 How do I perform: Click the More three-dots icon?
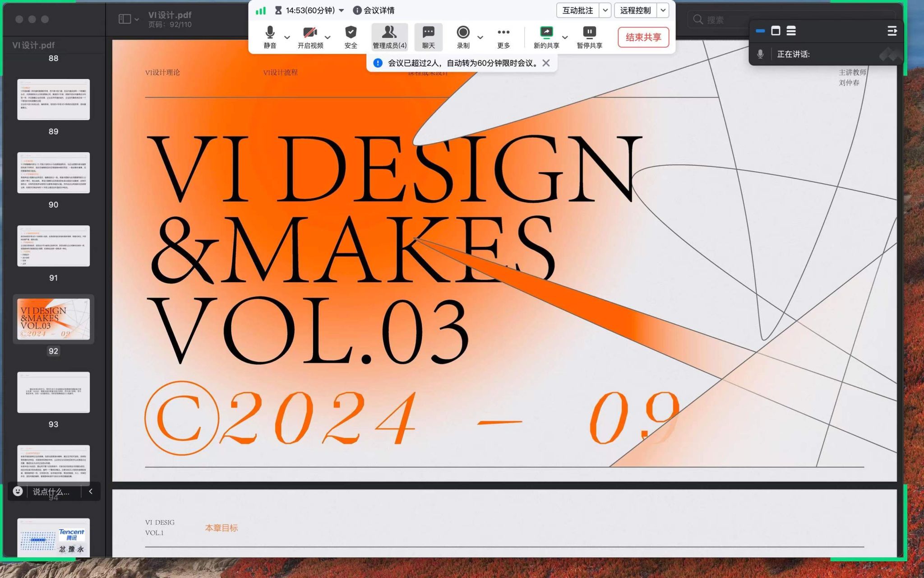[504, 33]
